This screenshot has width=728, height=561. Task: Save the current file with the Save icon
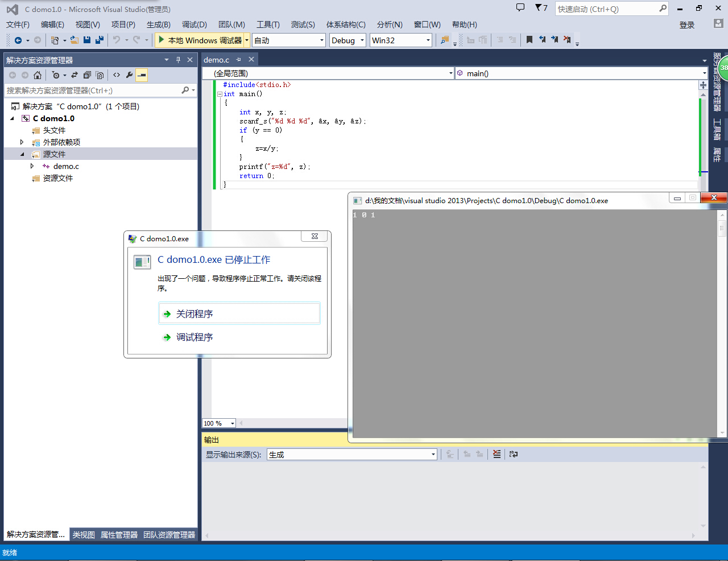click(x=87, y=40)
